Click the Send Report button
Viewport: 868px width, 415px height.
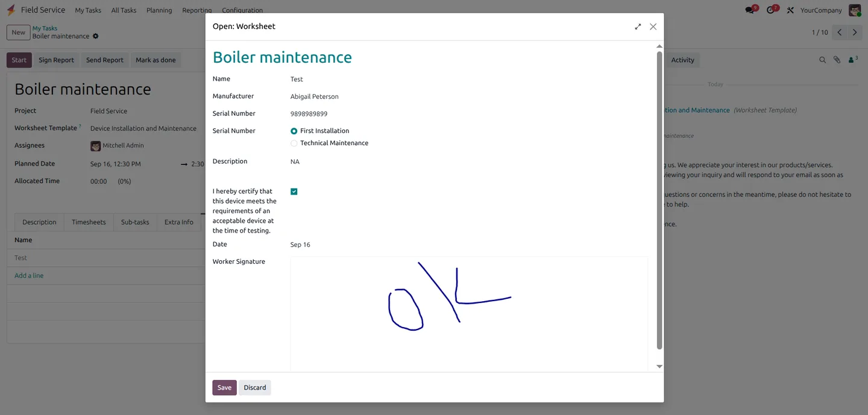[x=104, y=60]
